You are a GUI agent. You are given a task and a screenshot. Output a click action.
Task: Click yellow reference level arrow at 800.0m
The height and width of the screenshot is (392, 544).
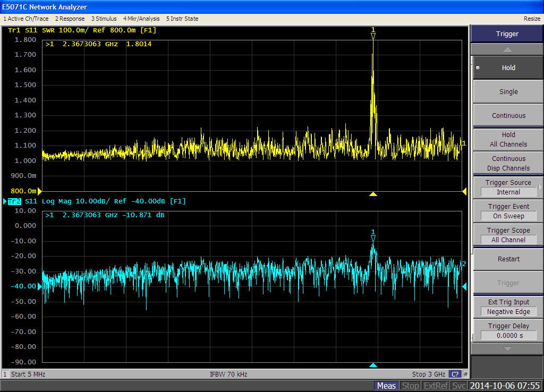39,191
